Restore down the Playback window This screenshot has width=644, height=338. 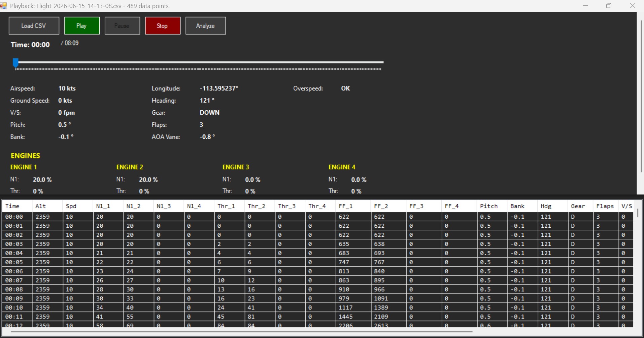tap(609, 6)
